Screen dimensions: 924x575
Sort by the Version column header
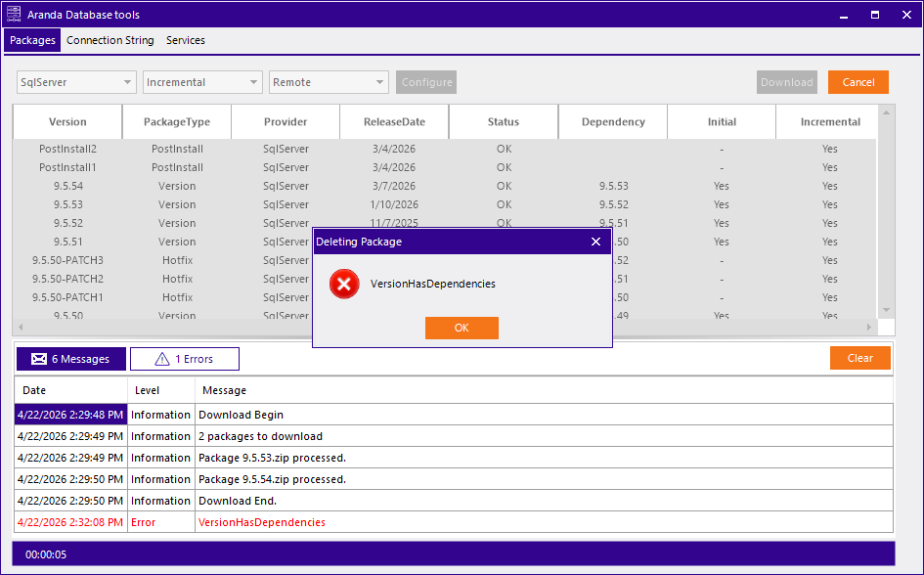click(67, 122)
